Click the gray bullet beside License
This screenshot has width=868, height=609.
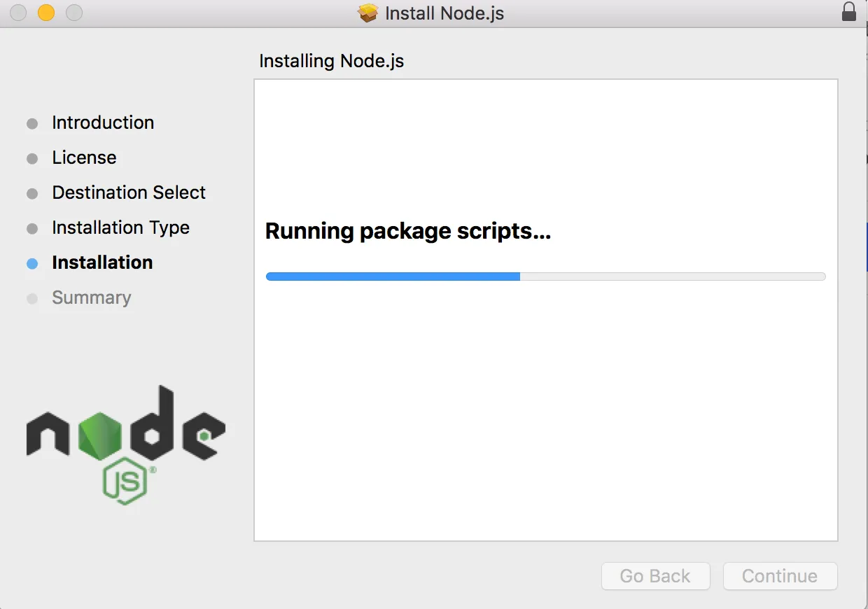[32, 159]
